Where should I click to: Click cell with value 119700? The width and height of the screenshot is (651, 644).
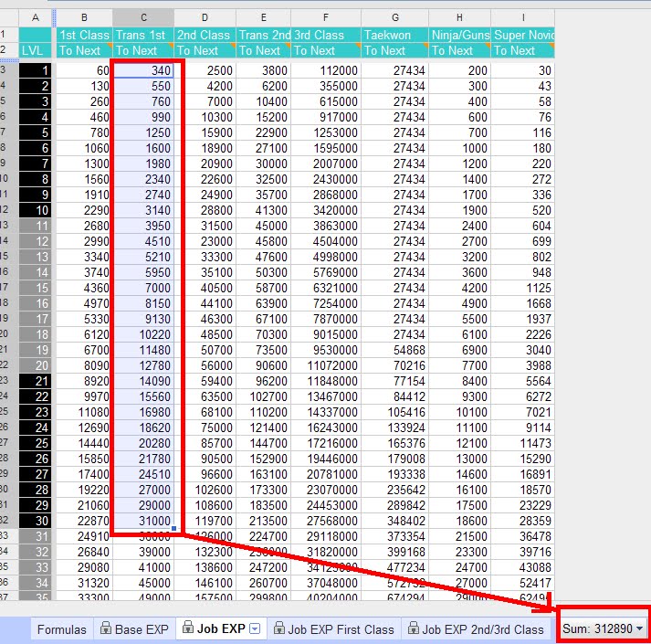pyautogui.click(x=205, y=521)
